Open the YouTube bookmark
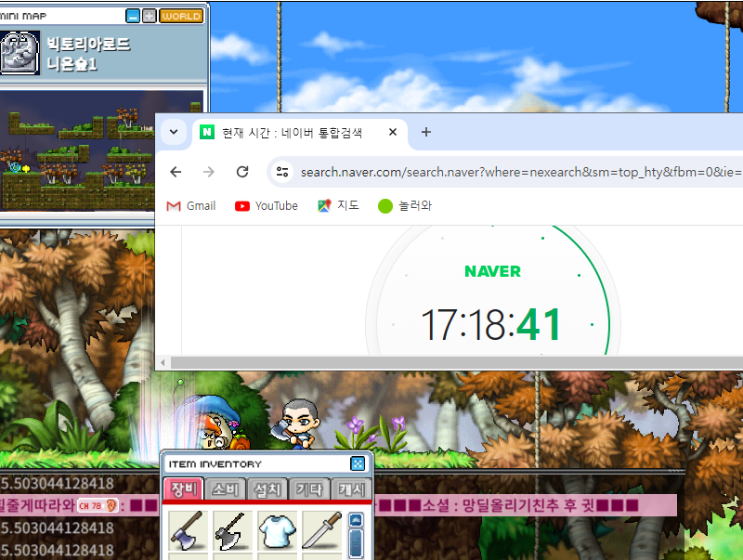This screenshot has width=743, height=560. click(267, 206)
